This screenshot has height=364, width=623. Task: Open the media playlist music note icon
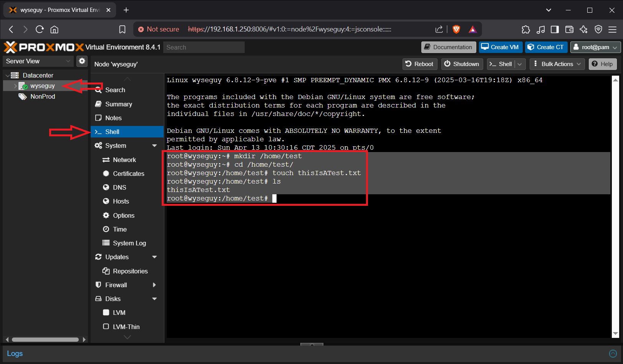[540, 29]
